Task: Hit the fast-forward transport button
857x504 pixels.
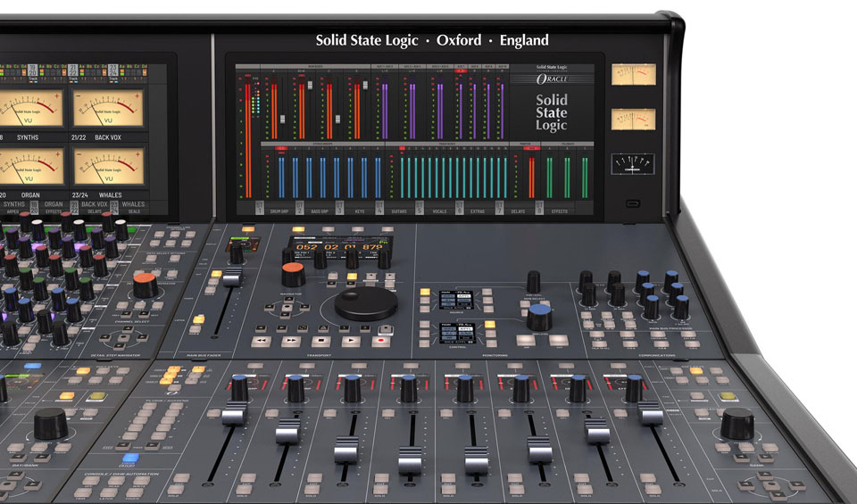Action: [291, 341]
